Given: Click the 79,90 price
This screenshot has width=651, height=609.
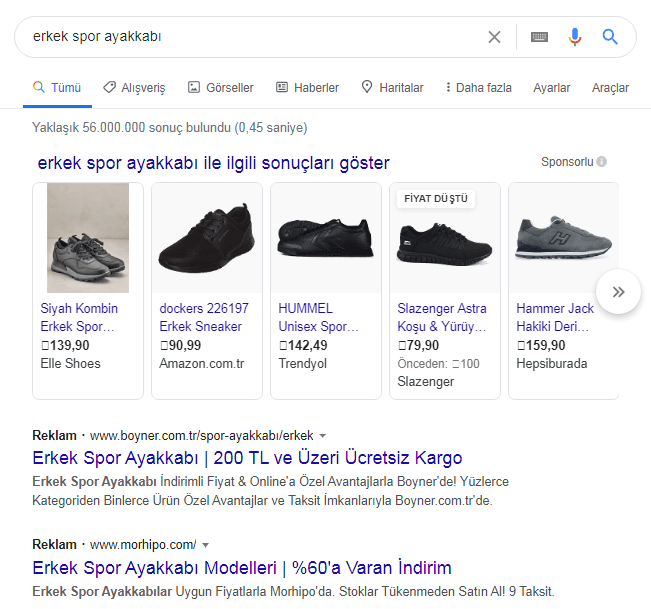Looking at the screenshot, I should point(418,345).
